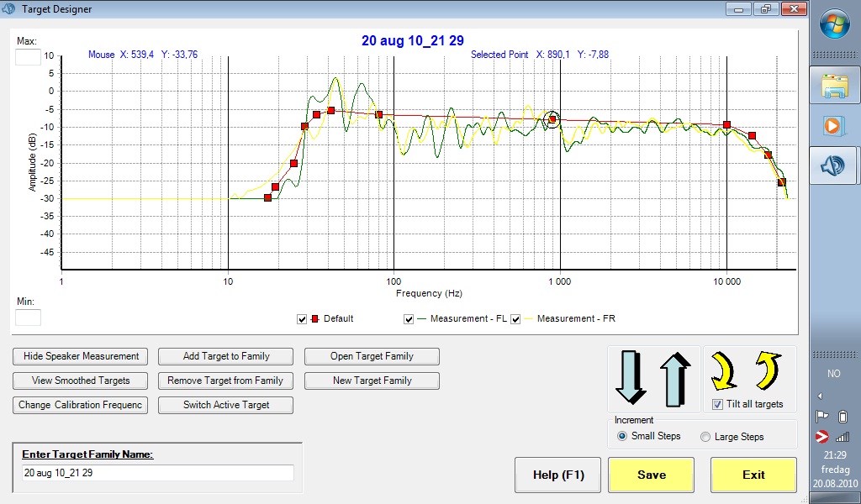
Task: Click the network signal tray icon
Action: 842,437
